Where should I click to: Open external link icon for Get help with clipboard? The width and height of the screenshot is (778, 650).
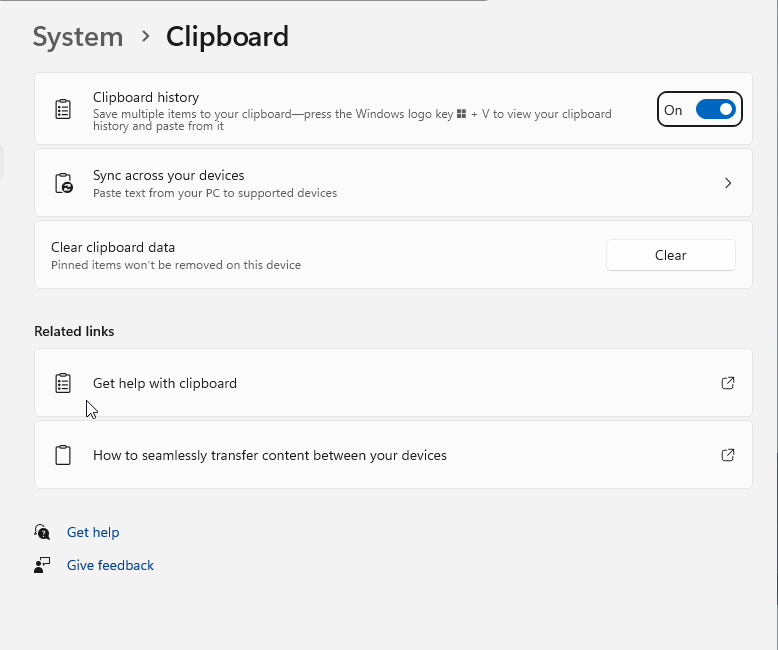[728, 383]
